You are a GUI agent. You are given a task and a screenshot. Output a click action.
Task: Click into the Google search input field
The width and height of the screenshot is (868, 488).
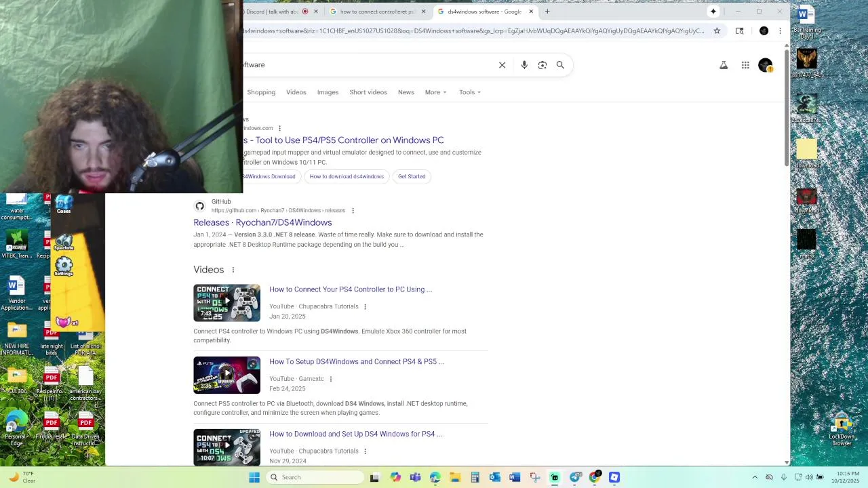tap(370, 65)
